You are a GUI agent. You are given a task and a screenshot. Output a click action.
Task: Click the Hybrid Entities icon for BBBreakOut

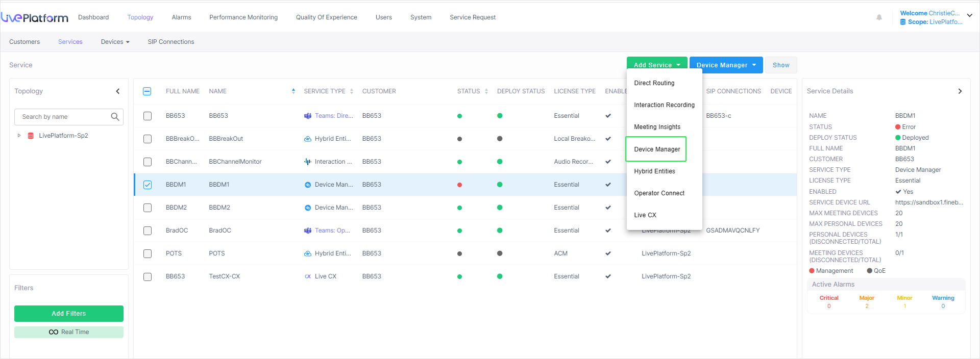(308, 139)
